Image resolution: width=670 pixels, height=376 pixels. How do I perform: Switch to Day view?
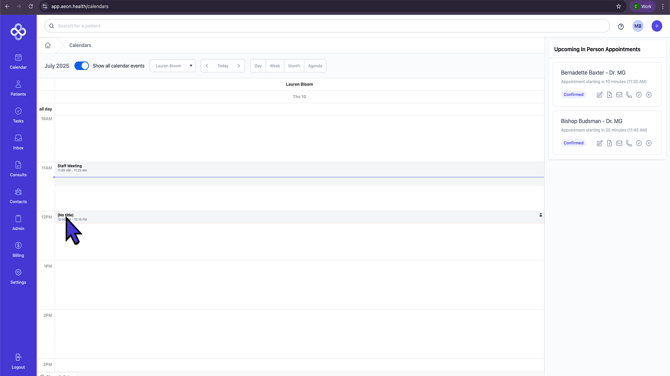tap(258, 66)
